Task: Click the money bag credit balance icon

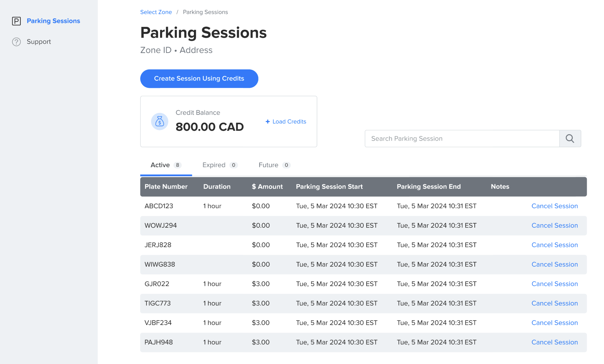Action: pos(159,122)
